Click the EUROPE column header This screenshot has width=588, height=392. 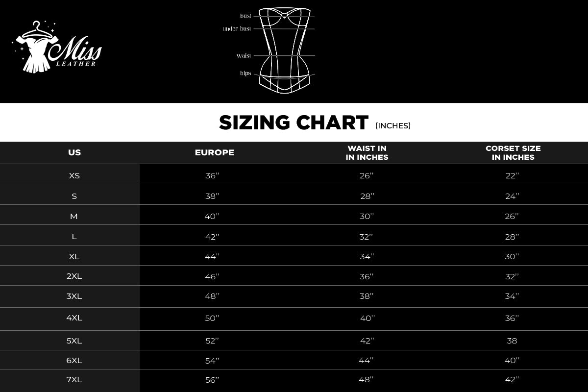[x=215, y=152]
